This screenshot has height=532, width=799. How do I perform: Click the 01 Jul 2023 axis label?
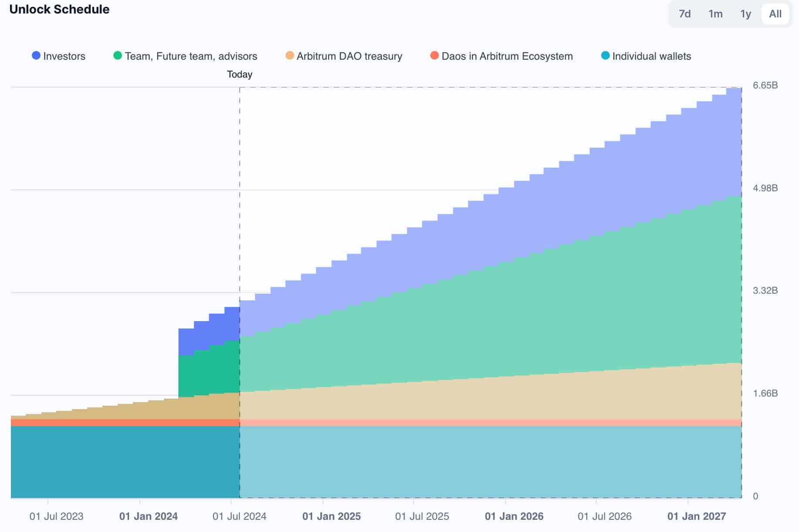(x=56, y=516)
